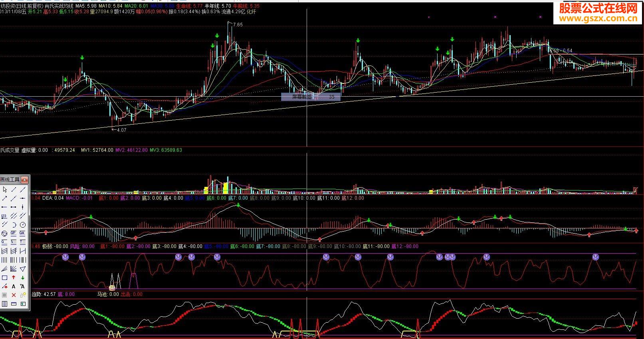Click the 趋势: 42.57 label
This screenshot has height=339, width=644.
[44, 294]
